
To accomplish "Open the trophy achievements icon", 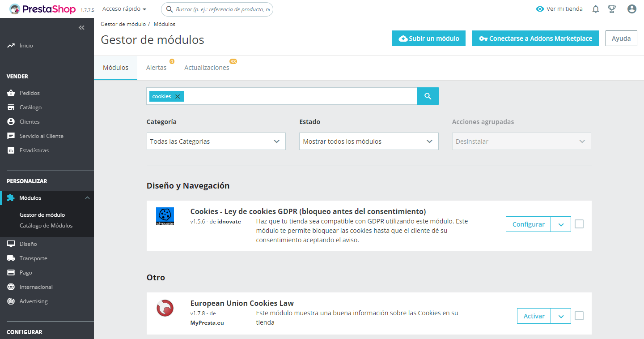I will (x=612, y=9).
